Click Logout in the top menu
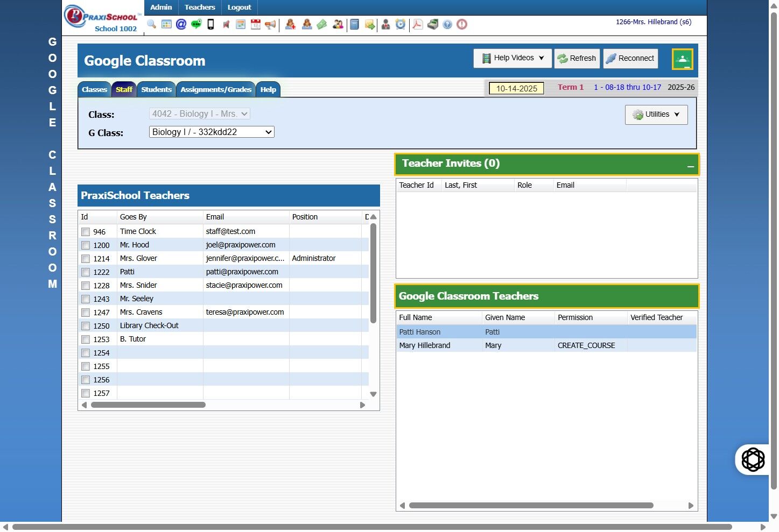 pyautogui.click(x=239, y=8)
